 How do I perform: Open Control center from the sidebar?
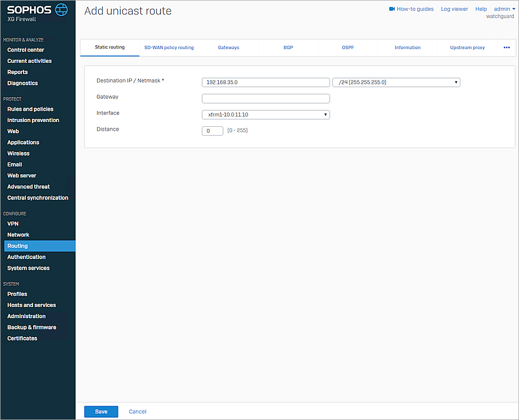[x=25, y=50]
